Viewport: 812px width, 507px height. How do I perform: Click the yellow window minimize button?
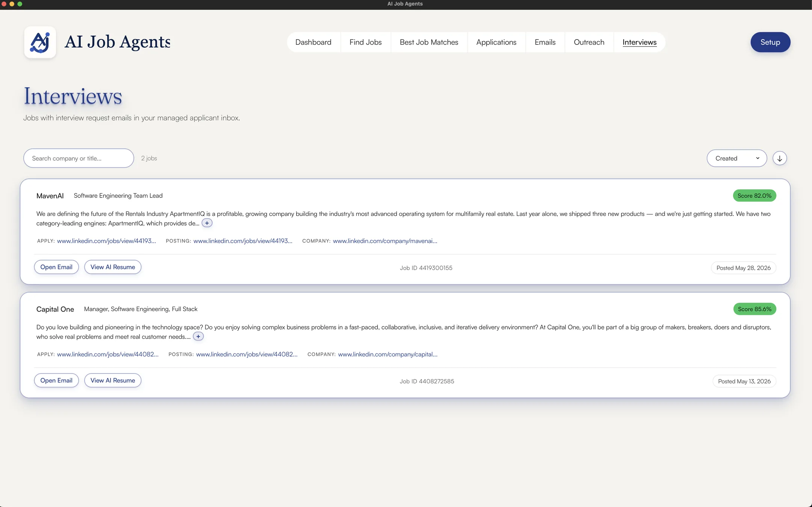coord(12,4)
